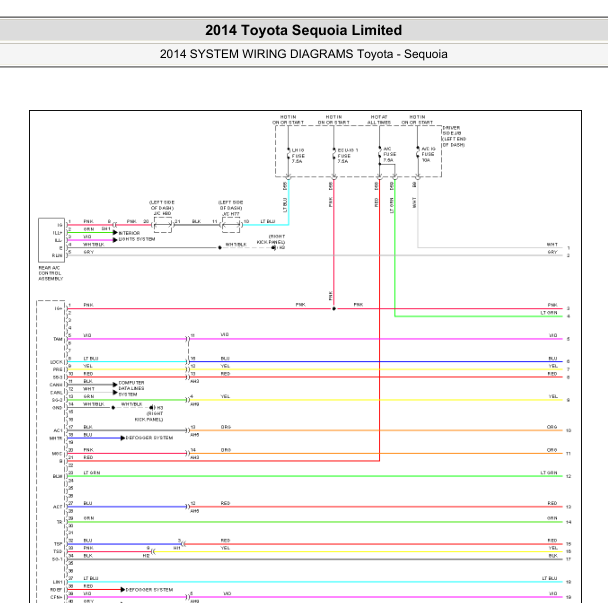Viewport: 608px width, 603px height.
Task: Click the "TAM" terminal label
Action: (x=58, y=339)
